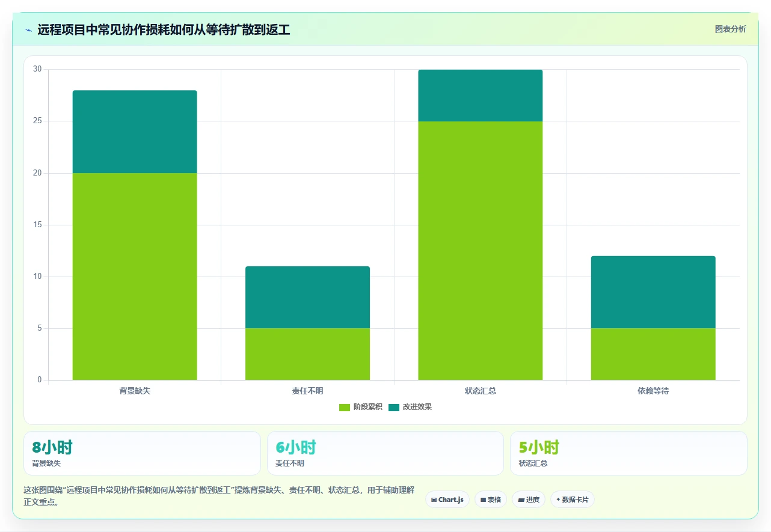The image size is (771, 532).
Task: Open the 5小时 状态汇总 data card
Action: pos(628,453)
